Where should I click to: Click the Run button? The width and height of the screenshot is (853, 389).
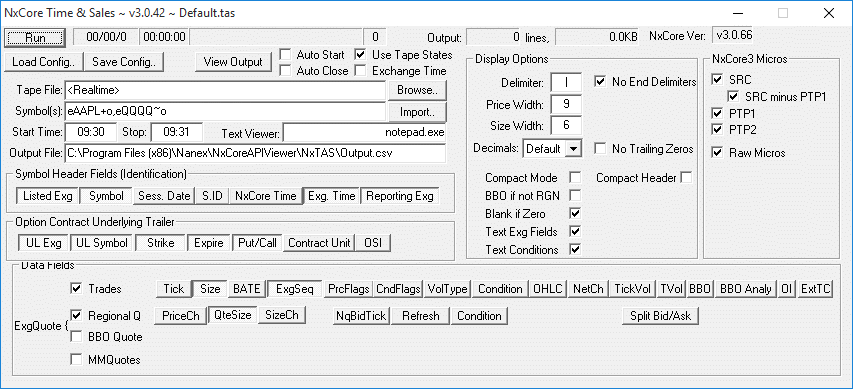35,38
